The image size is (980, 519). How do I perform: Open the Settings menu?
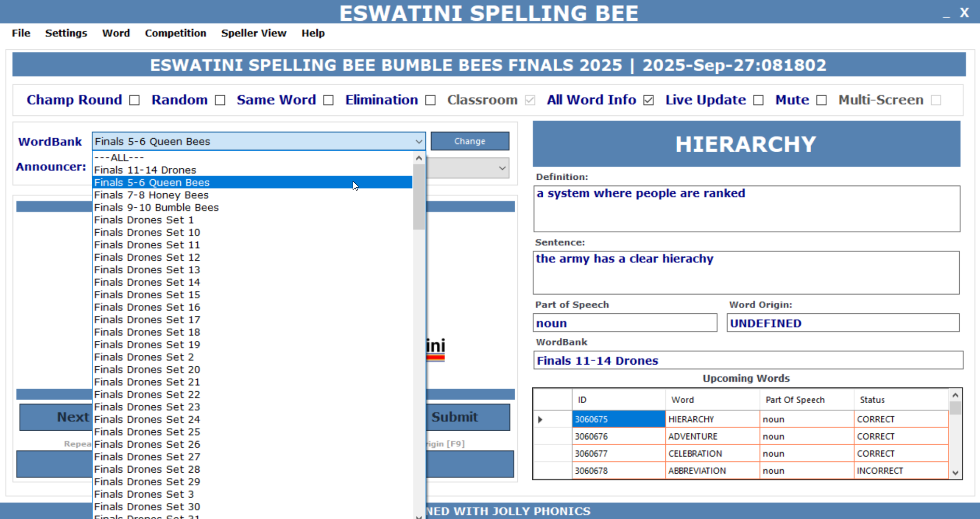[66, 33]
